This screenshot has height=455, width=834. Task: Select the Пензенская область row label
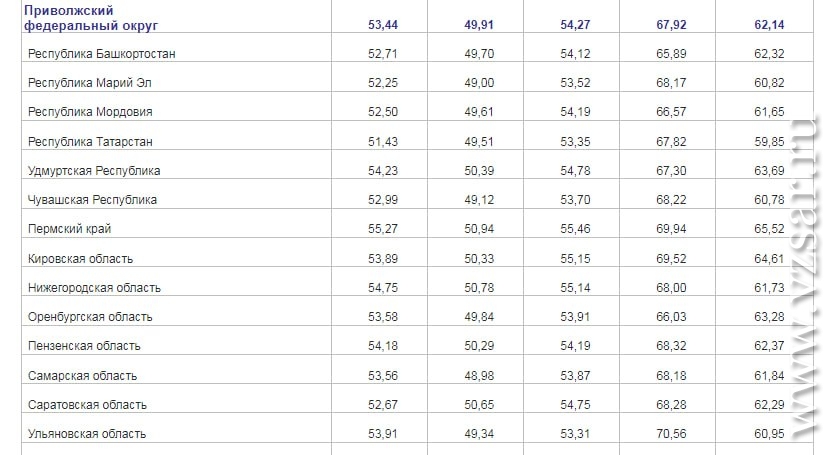pos(84,346)
